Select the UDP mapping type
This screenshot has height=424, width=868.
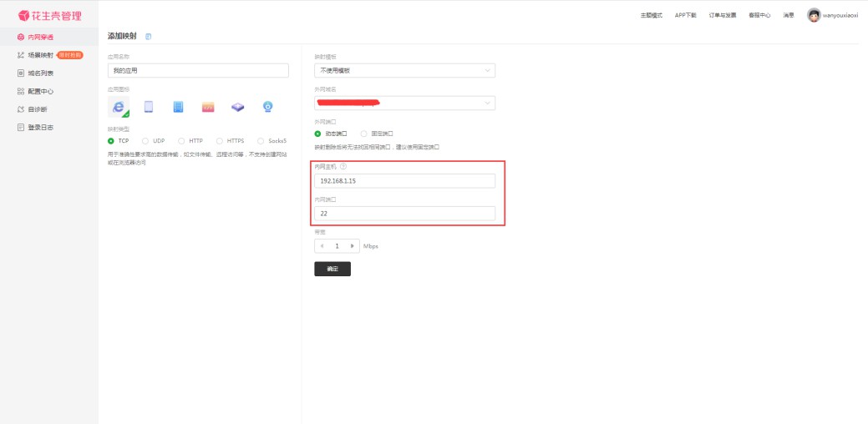point(146,141)
